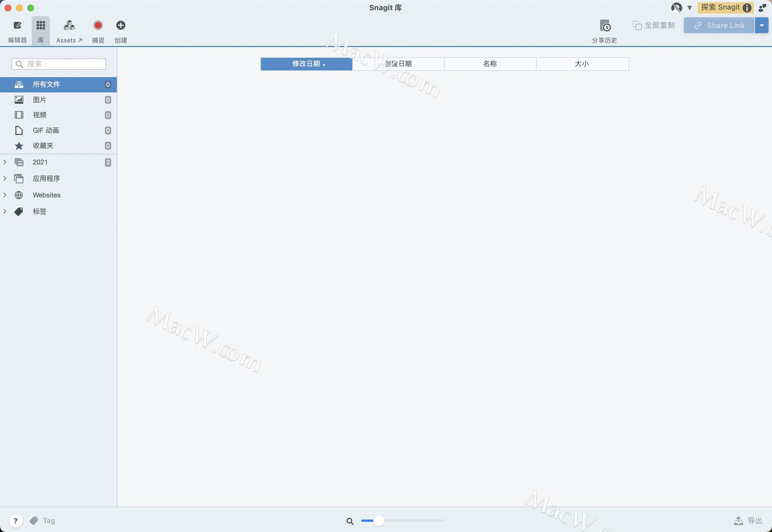Click the help question mark button
Image resolution: width=772 pixels, height=532 pixels.
pos(15,521)
